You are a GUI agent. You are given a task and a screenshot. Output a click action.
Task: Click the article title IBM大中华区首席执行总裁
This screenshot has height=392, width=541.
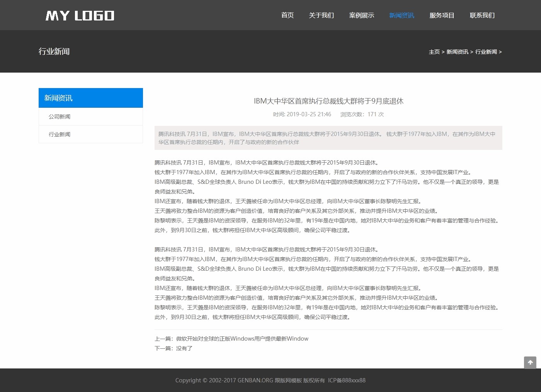point(328,101)
